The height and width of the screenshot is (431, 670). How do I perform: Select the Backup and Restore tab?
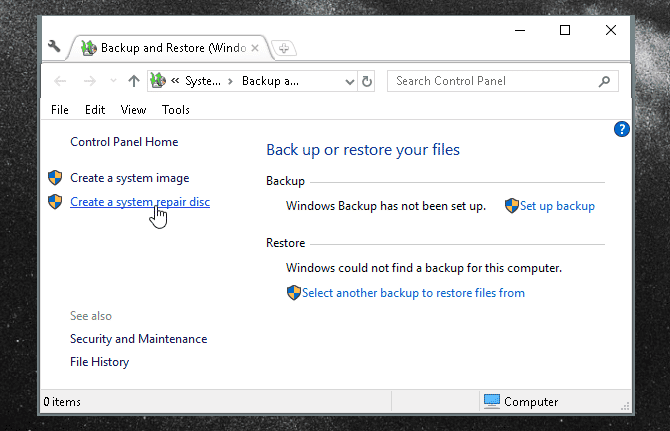tap(169, 48)
